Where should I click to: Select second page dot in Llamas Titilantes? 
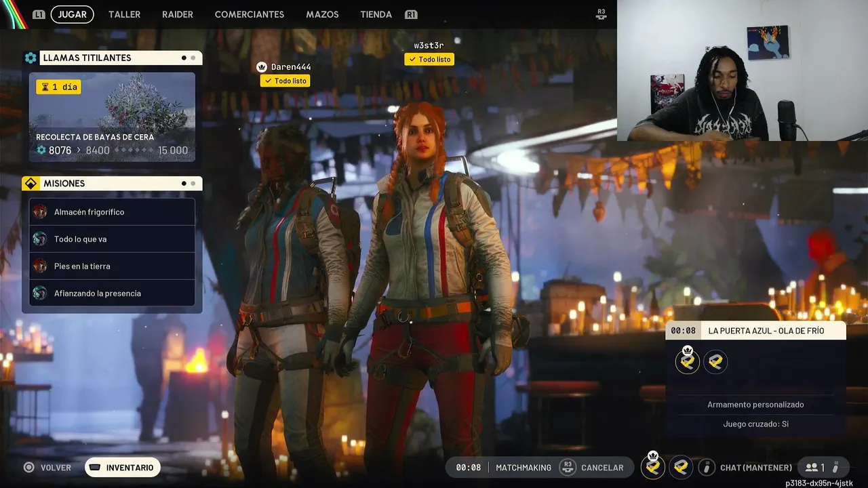click(x=193, y=58)
